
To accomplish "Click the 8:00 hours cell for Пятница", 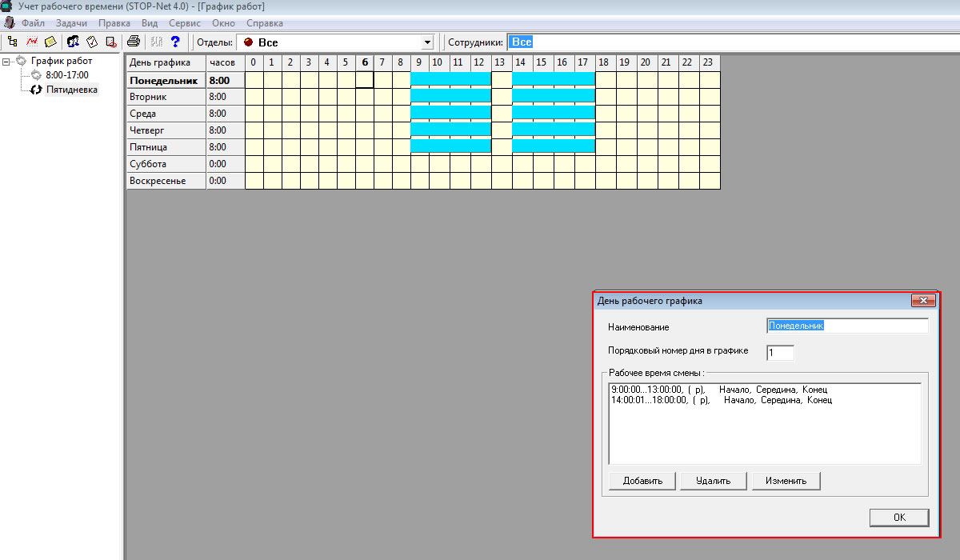I will click(225, 147).
